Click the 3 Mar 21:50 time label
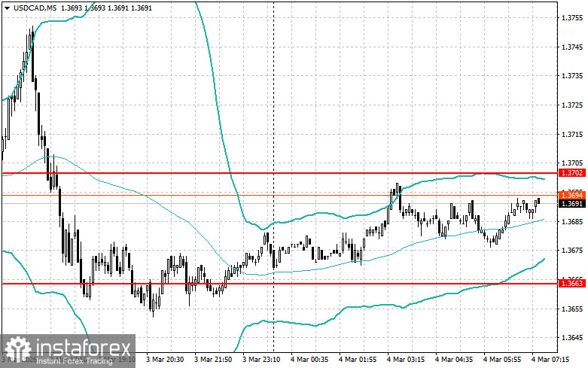 213,360
